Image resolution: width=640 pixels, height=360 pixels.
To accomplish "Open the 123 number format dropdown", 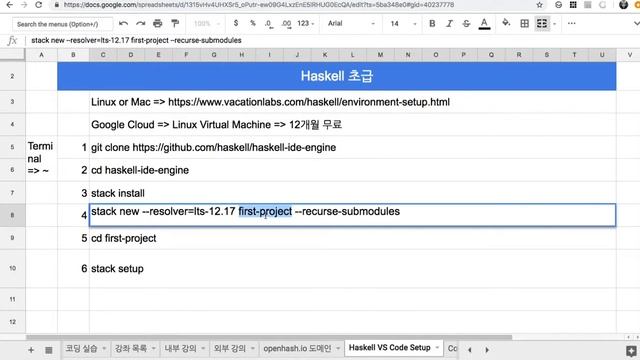I will (x=306, y=24).
